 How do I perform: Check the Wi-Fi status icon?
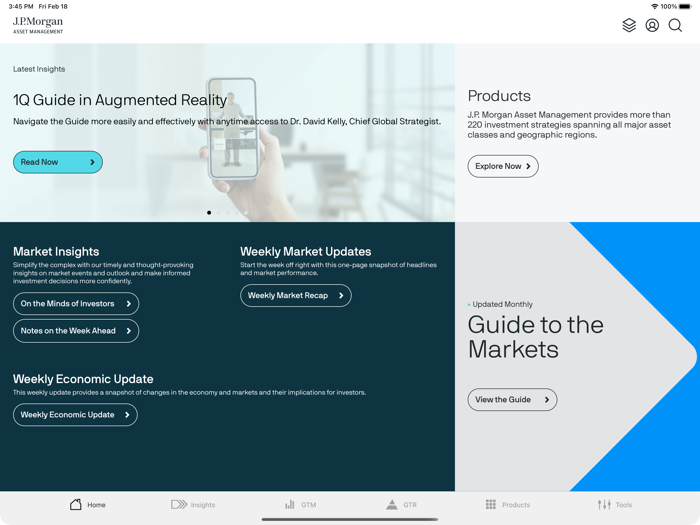pos(654,6)
